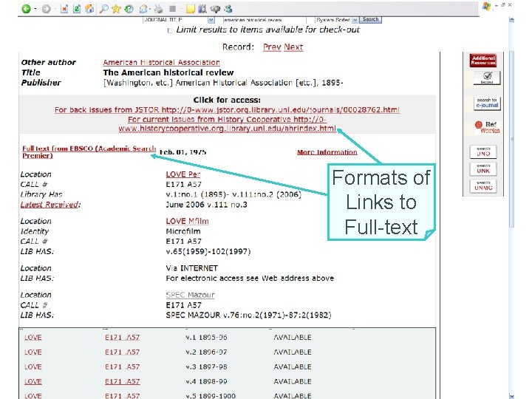Open the System Sorted dropdown
The width and height of the screenshot is (532, 399).
[337, 20]
